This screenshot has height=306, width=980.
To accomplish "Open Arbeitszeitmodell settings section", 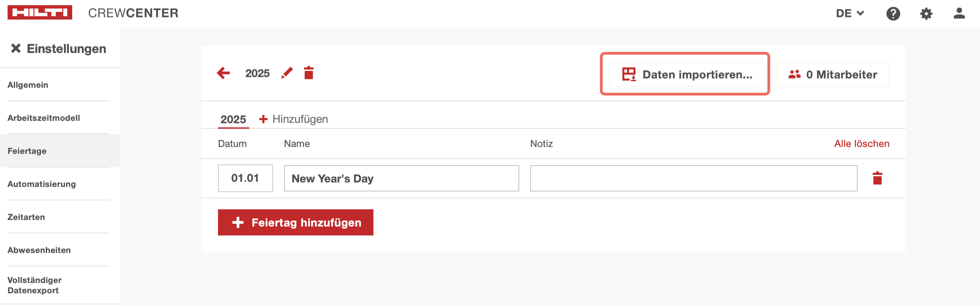I will [44, 118].
